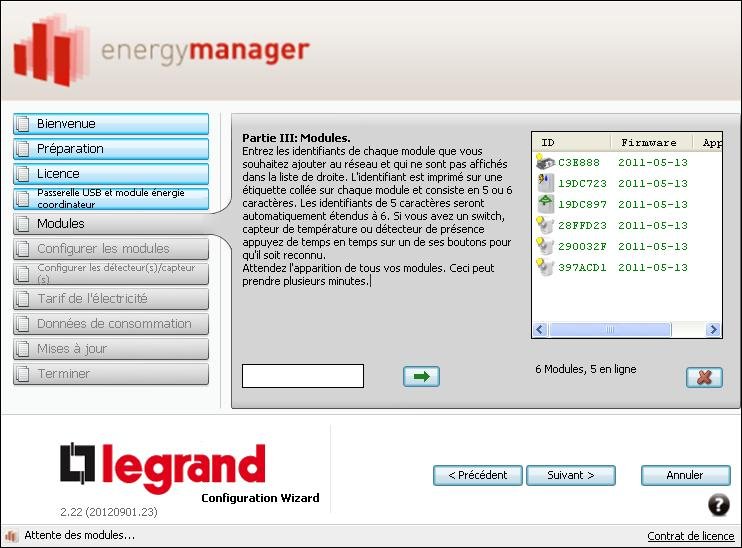Click the red X delete-module button
This screenshot has width=742, height=548.
pos(704,378)
